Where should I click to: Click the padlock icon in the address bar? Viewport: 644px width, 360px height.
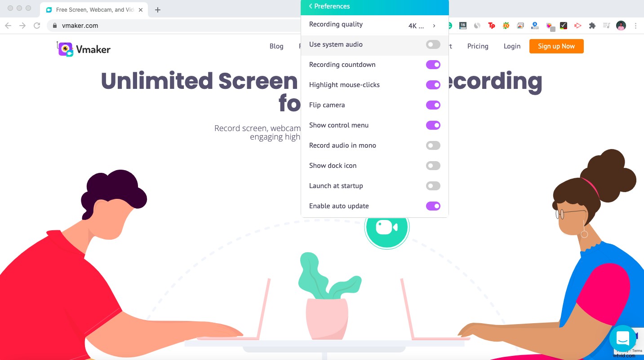(x=55, y=26)
